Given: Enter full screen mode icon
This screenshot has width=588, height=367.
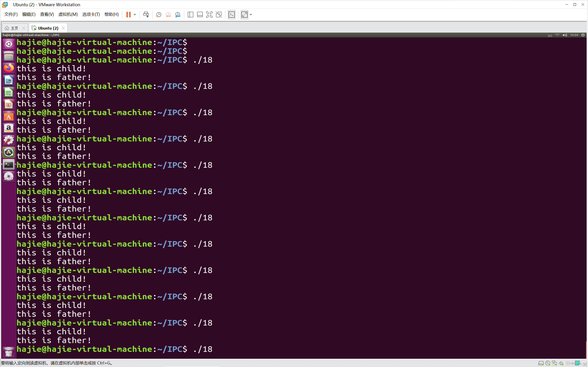Looking at the screenshot, I should pyautogui.click(x=209, y=14).
